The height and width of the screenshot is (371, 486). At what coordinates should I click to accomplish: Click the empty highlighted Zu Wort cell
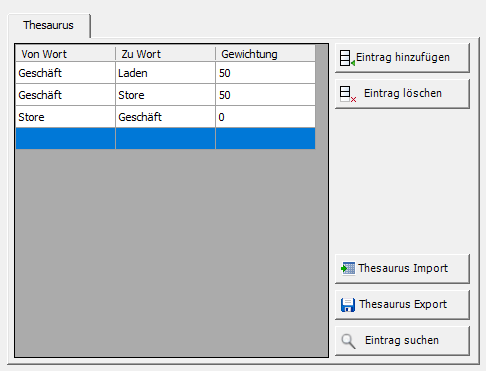coord(165,139)
